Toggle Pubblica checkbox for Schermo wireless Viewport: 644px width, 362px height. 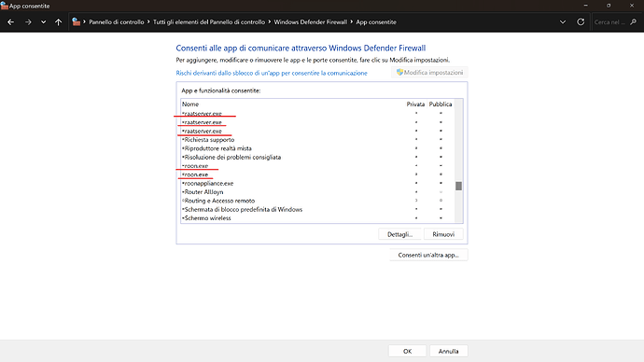(x=441, y=218)
